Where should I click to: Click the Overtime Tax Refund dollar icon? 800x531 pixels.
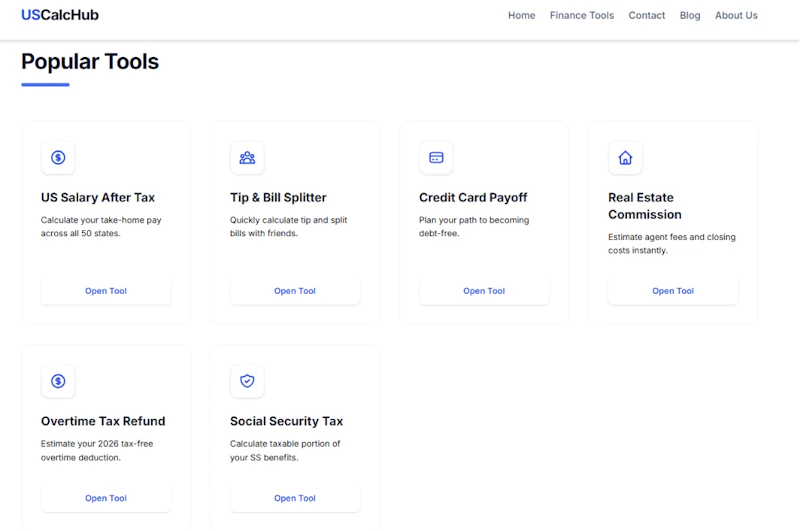pyautogui.click(x=58, y=381)
